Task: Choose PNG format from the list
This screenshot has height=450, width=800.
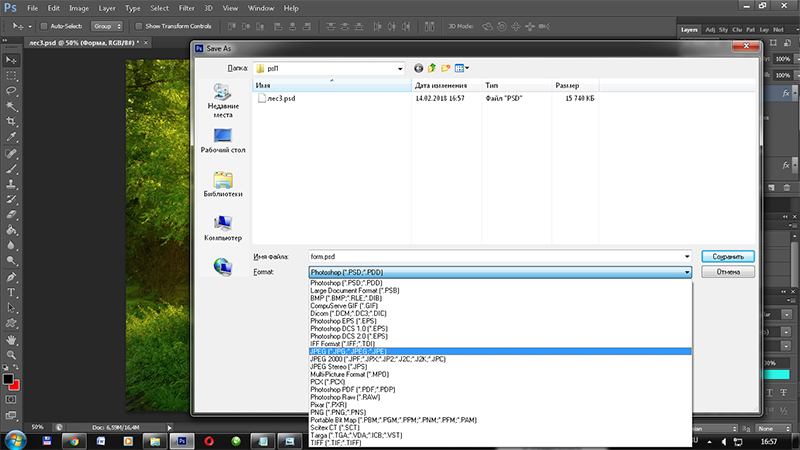Action: click(500, 412)
